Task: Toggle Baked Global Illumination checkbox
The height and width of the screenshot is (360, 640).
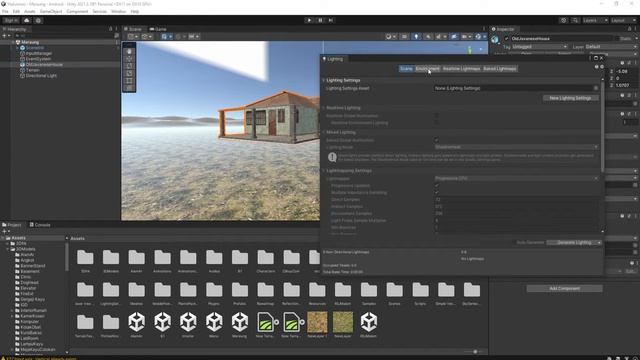Action: (x=436, y=140)
